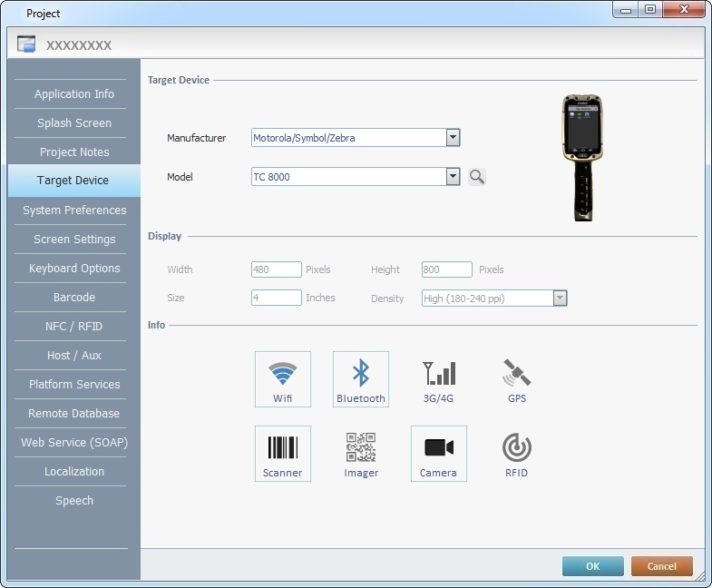Select the Web Service (SOAP) tab
Image resolution: width=712 pixels, height=588 pixels.
pos(74,443)
